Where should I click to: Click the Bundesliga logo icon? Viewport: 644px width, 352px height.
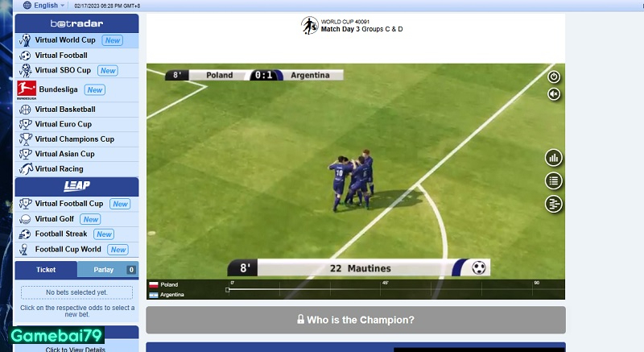27,90
